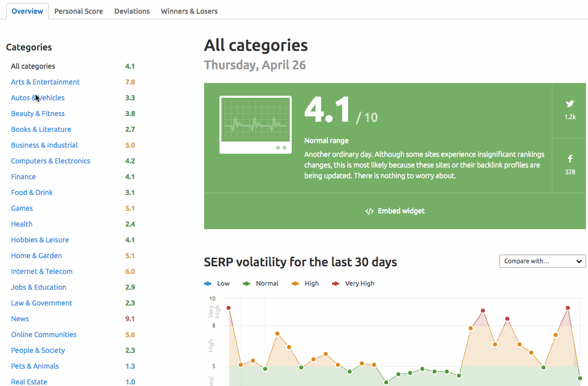Click the embed code brackets icon

point(370,211)
